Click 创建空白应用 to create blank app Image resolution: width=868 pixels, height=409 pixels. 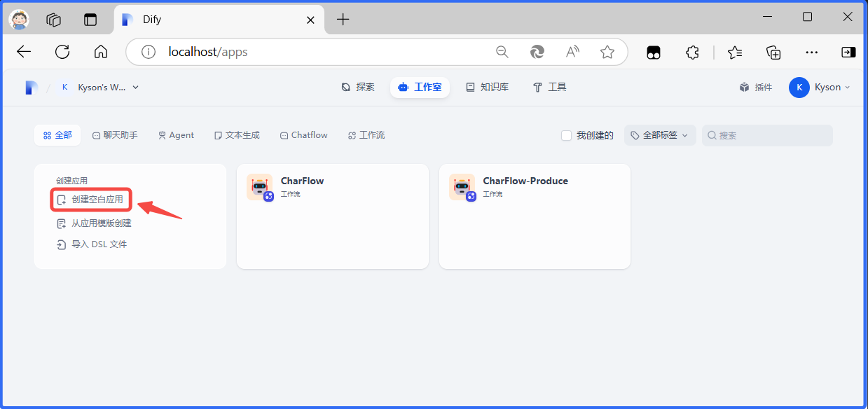click(91, 200)
